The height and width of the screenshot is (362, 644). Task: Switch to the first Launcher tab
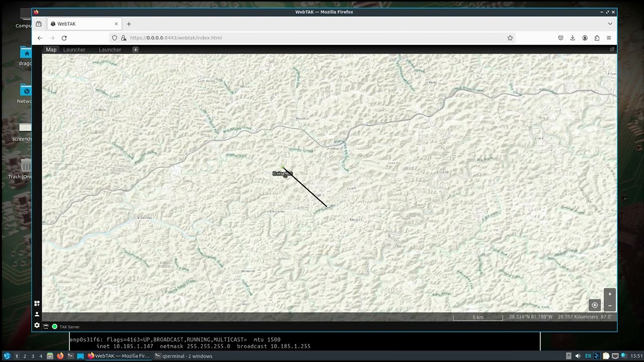point(74,50)
